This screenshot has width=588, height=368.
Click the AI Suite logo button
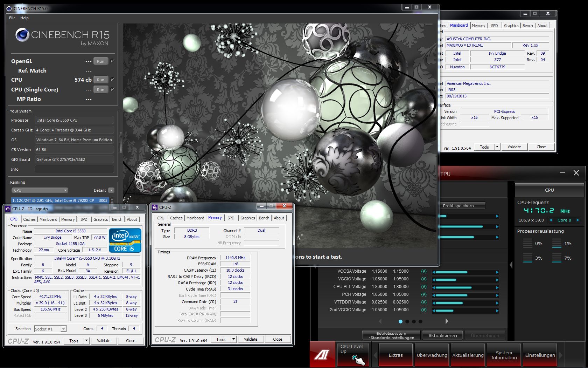point(322,355)
